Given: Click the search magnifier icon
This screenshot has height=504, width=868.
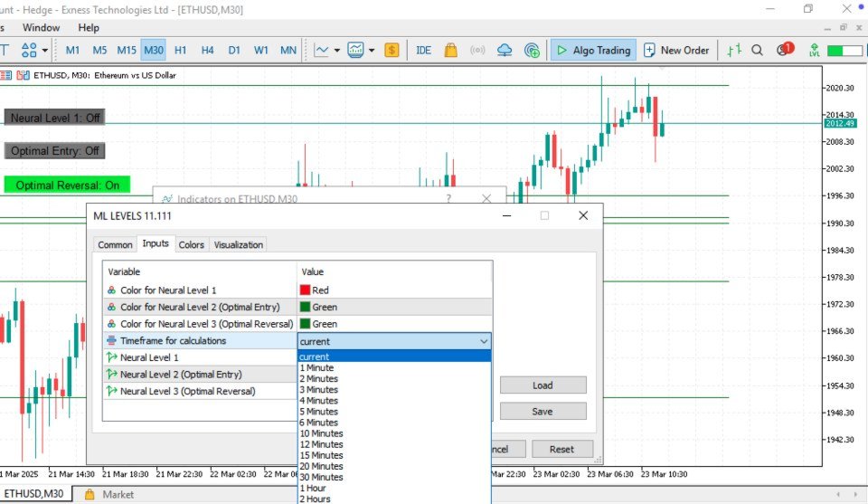Looking at the screenshot, I should 757,51.
